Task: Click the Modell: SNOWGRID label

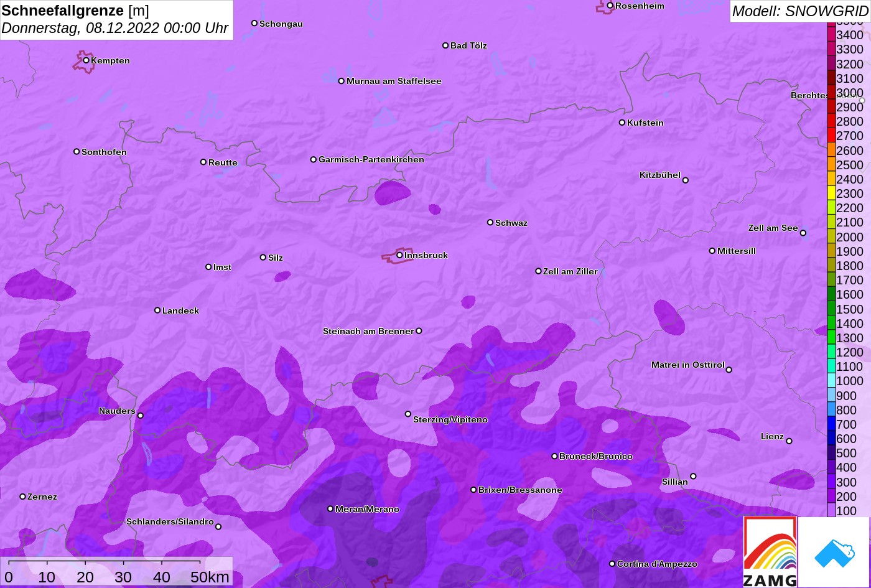Action: click(800, 11)
